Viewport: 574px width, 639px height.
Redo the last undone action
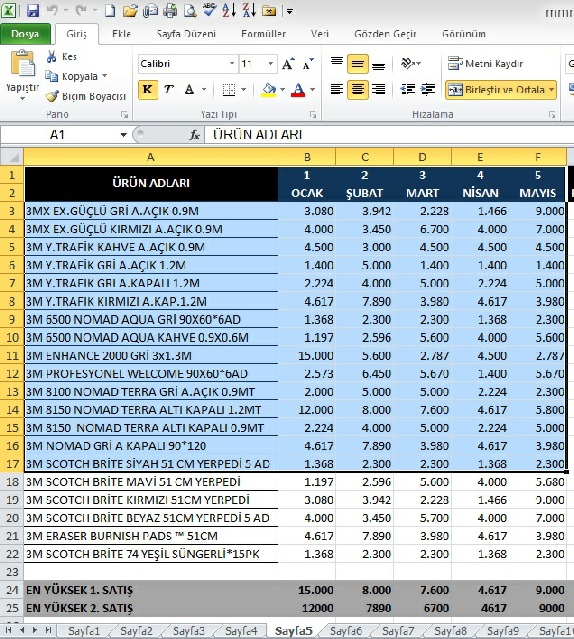[81, 10]
